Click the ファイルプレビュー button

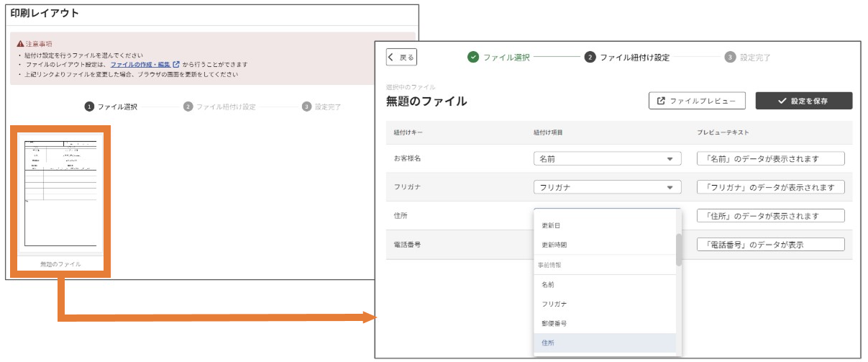pos(696,101)
